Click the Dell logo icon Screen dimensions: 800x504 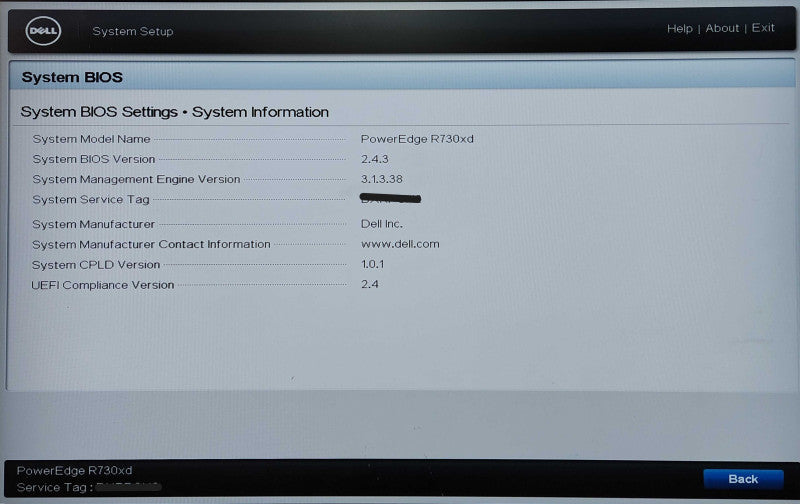(x=43, y=31)
